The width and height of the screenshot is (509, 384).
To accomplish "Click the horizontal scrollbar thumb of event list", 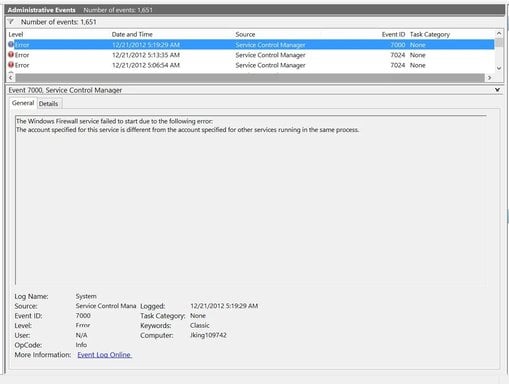I will pyautogui.click(x=250, y=78).
